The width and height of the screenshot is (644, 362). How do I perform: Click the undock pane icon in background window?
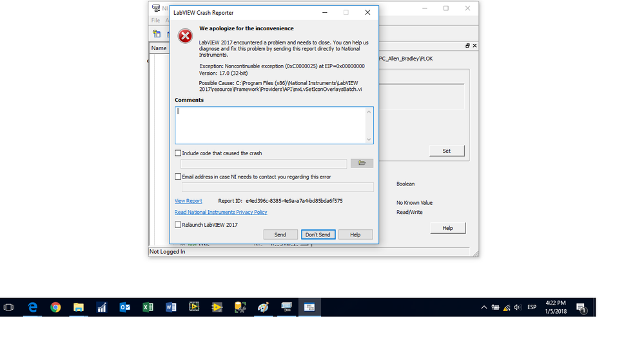[x=467, y=46]
